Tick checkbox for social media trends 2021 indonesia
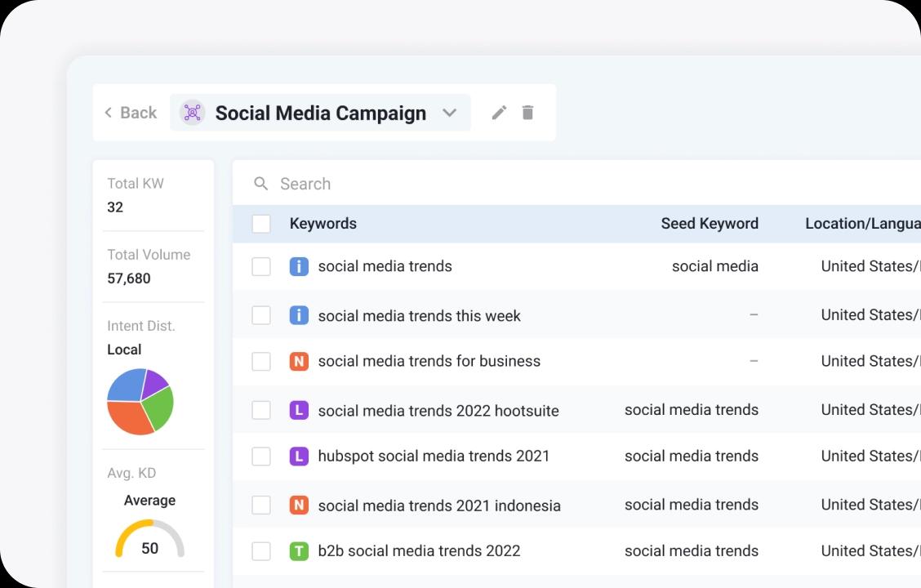The width and height of the screenshot is (921, 588). coord(261,506)
